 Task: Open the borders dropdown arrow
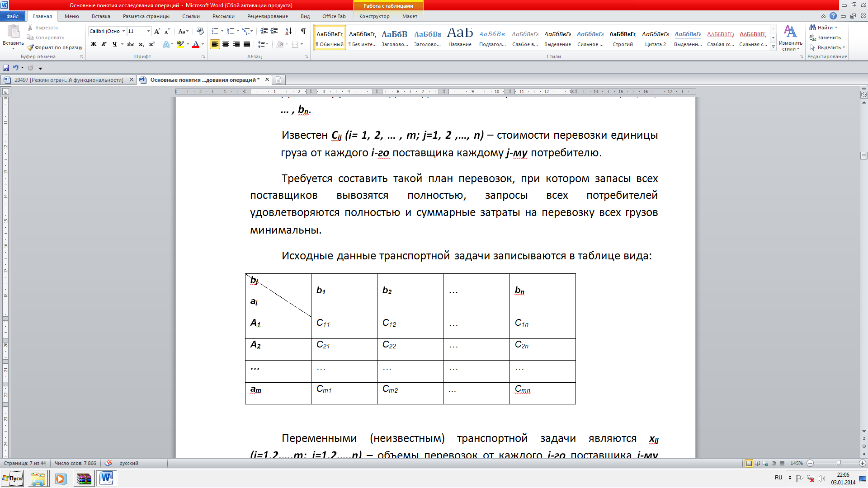[302, 44]
